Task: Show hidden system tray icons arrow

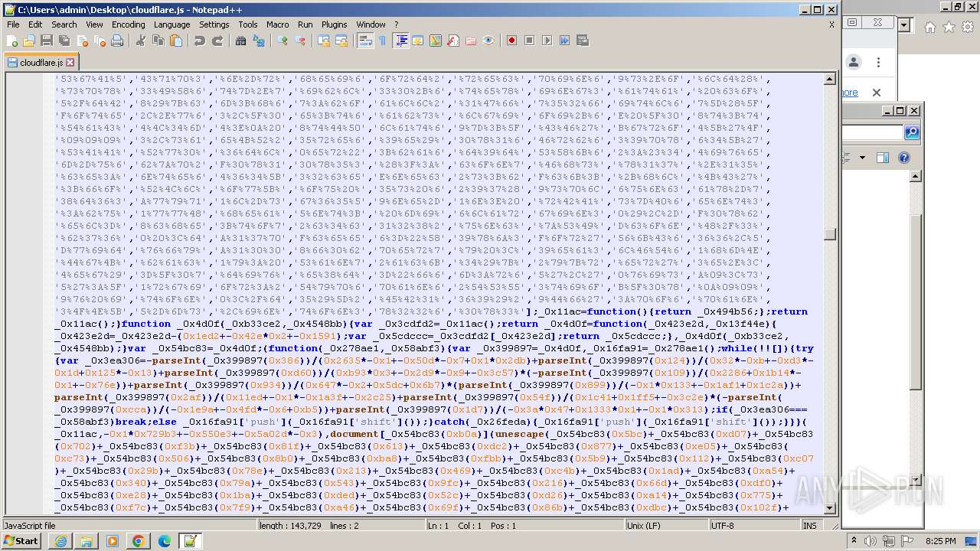Action: 854,541
